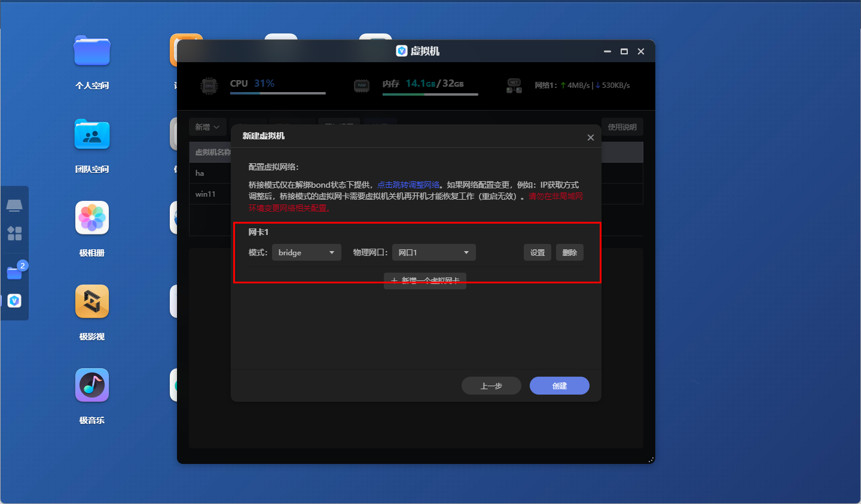Open the 使用说明 help button
The height and width of the screenshot is (504, 861).
pyautogui.click(x=622, y=127)
